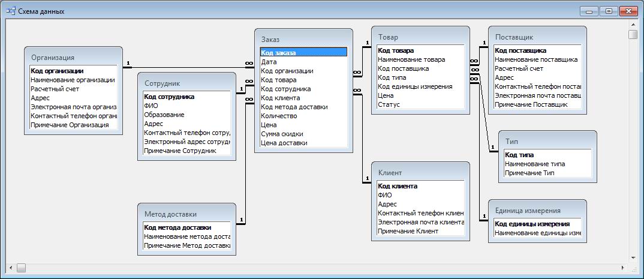644x279 pixels.
Task: Click the vertical scrollbar thumb
Action: (633, 34)
